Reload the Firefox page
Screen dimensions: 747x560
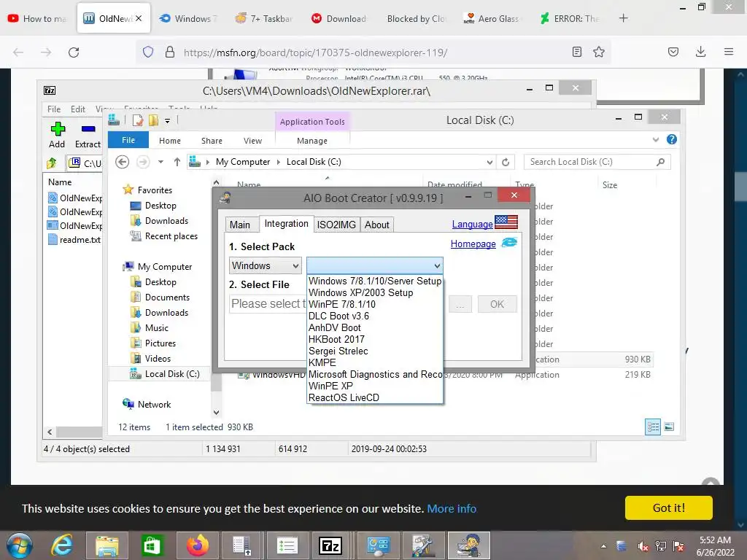coord(74,52)
